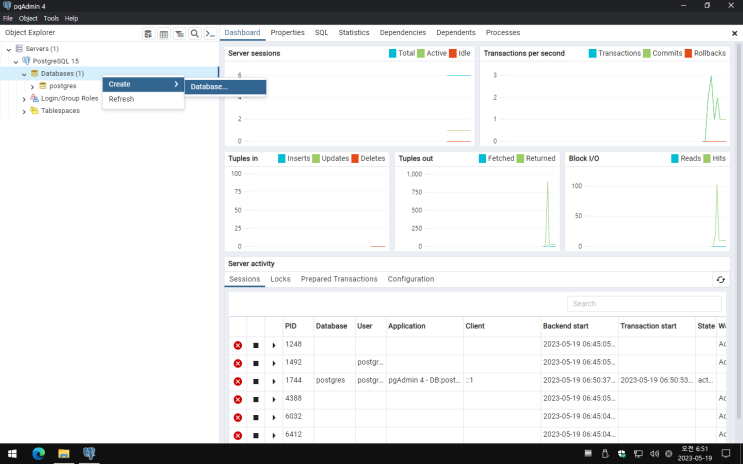
Task: Collapse the Databases tree node
Action: [24, 74]
